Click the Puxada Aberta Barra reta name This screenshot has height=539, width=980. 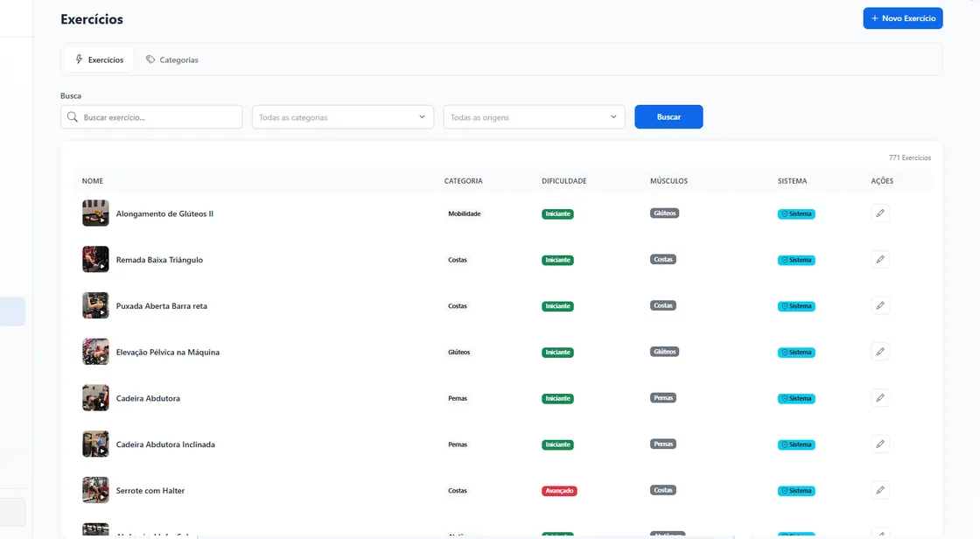[x=161, y=306]
